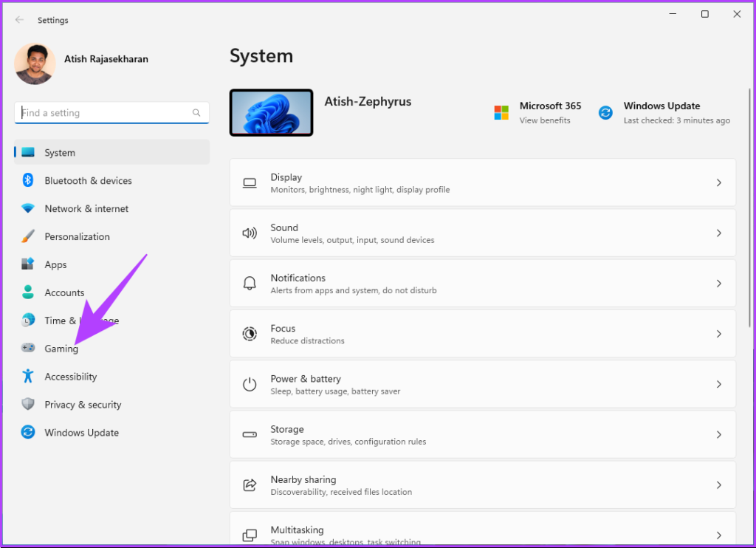Click the Bluetooth & devices icon
This screenshot has width=756, height=548.
click(28, 180)
